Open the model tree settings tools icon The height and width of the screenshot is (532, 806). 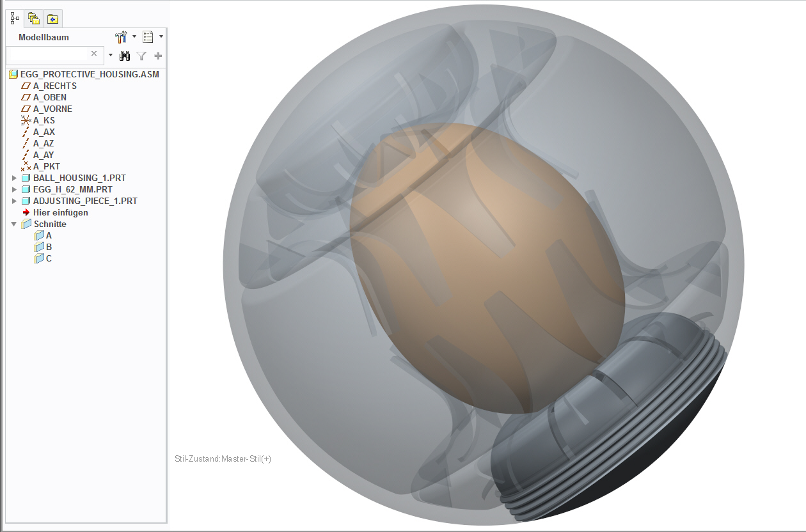pyautogui.click(x=121, y=37)
